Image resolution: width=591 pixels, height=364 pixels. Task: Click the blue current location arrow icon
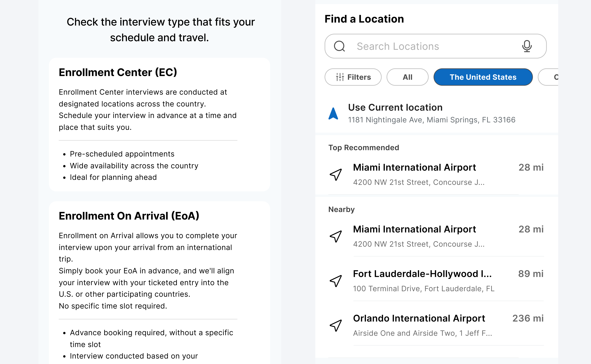click(333, 113)
